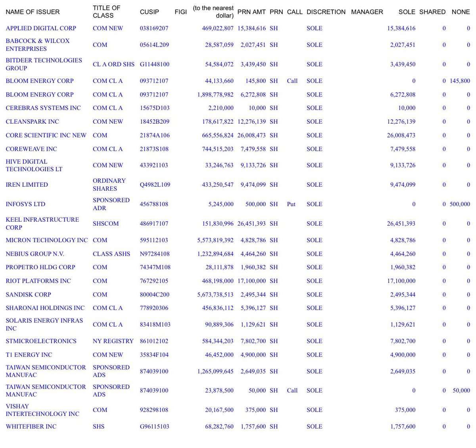Select the NONE column header
Image resolution: width=476 pixels, height=448 pixels.
[461, 12]
